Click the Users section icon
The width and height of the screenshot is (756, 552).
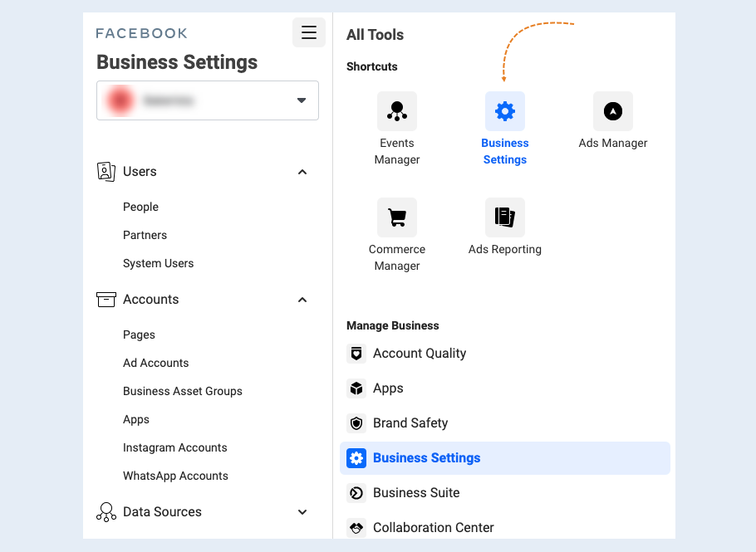coord(106,172)
